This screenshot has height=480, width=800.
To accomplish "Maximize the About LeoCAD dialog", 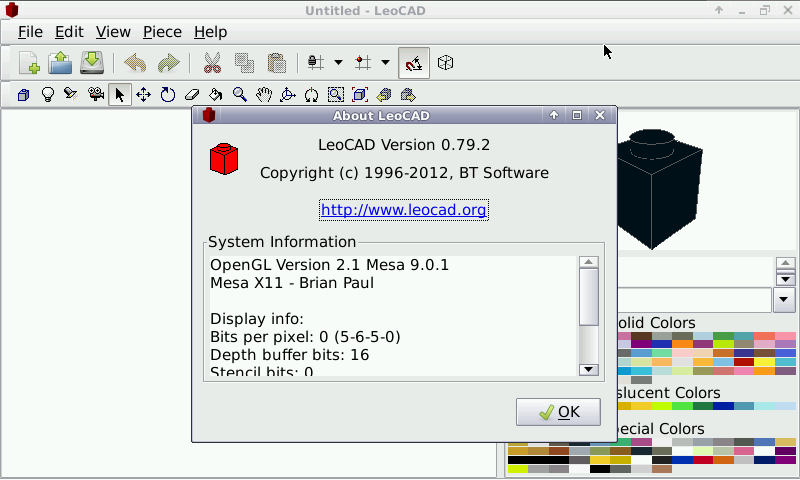I will pos(577,116).
